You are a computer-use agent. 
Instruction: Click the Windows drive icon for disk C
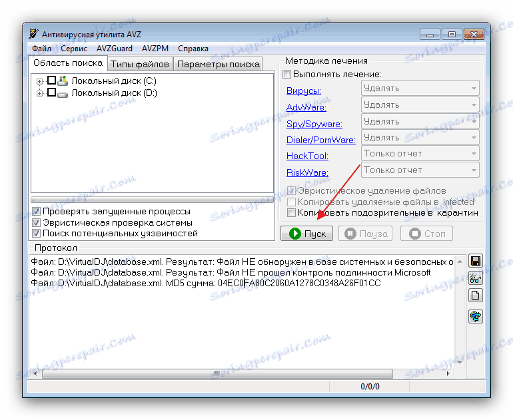coord(63,81)
